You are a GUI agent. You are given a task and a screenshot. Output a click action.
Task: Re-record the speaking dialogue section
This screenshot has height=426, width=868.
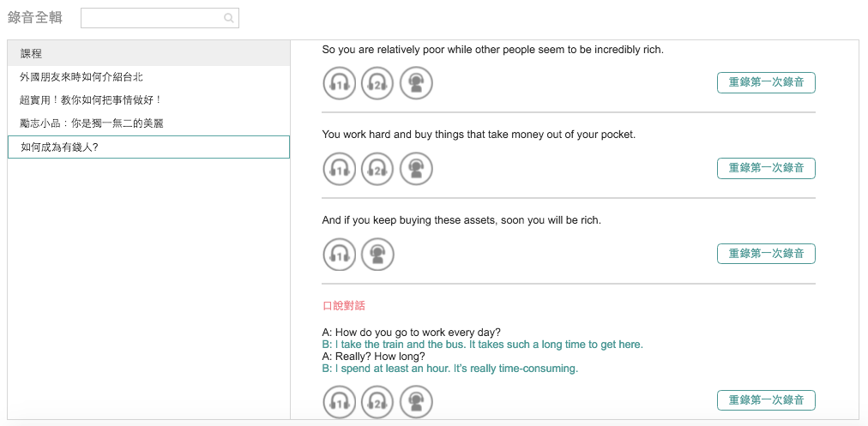[766, 400]
